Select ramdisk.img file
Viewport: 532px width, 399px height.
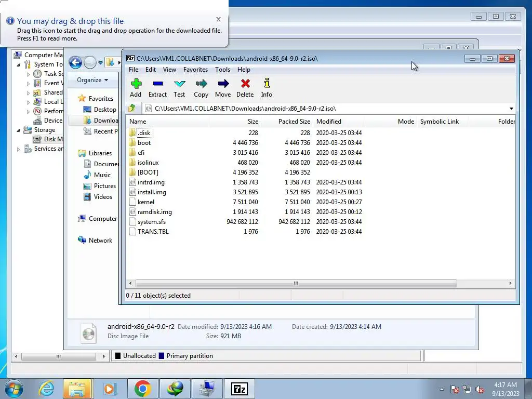point(151,212)
